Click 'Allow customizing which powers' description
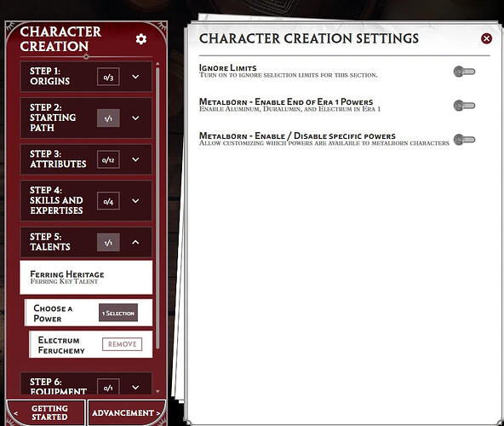This screenshot has width=504, height=426. click(x=324, y=143)
